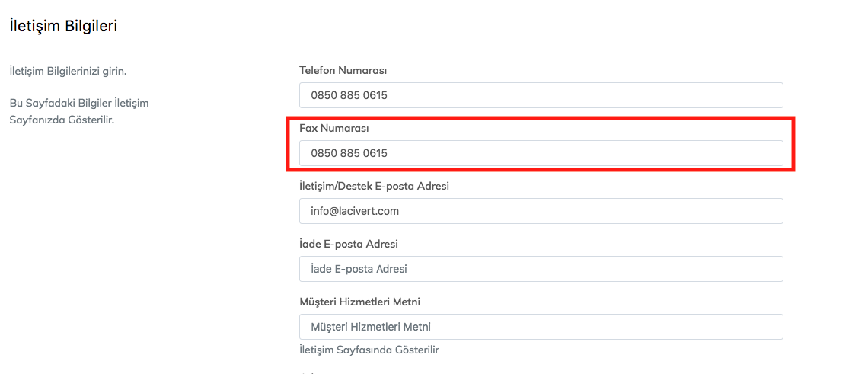
Task: Click the "Fax Numarası" field label
Action: tap(334, 128)
